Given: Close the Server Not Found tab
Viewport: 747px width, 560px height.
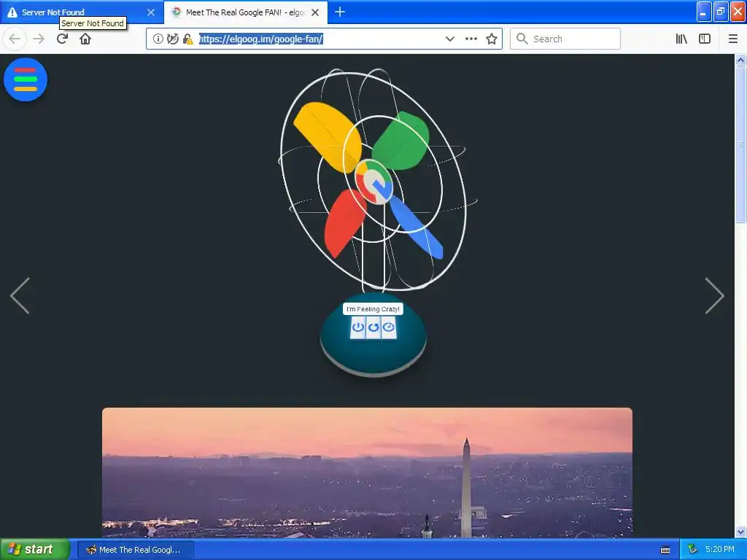Looking at the screenshot, I should click(x=151, y=12).
